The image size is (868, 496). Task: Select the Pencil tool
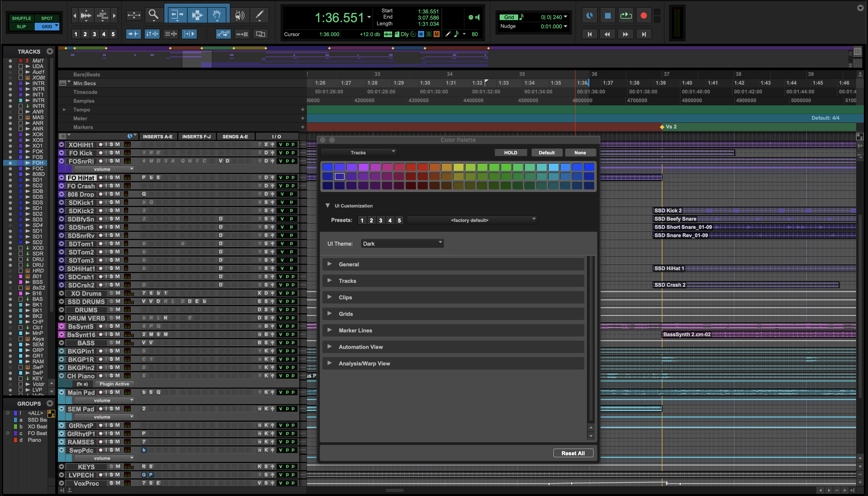259,15
